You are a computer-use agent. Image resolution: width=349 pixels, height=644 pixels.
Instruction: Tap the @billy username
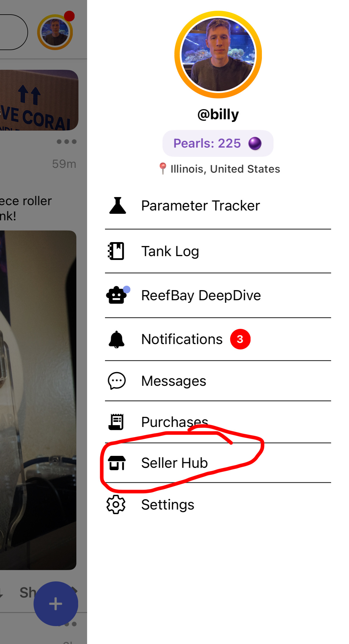(x=218, y=114)
